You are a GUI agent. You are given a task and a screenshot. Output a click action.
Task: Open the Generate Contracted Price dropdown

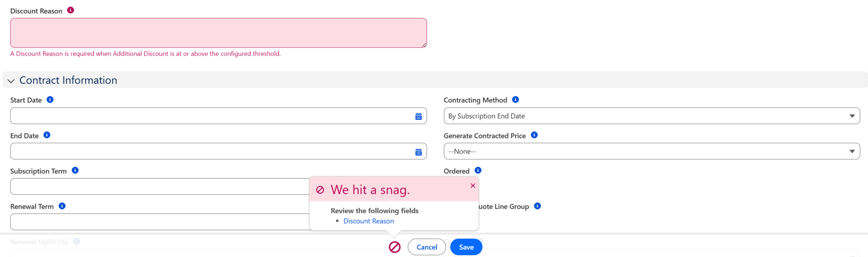pos(651,151)
